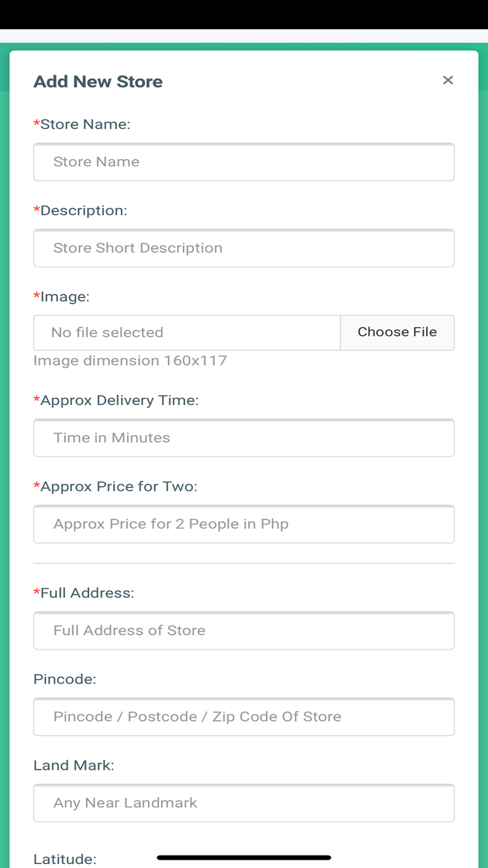Close the Add New Store dialog
The image size is (488, 868).
(448, 80)
